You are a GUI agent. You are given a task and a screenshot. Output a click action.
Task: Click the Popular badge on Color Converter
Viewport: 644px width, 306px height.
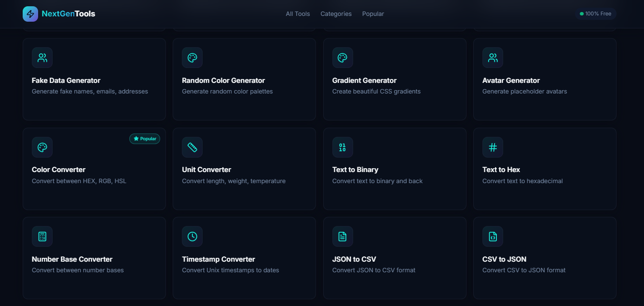[x=144, y=138]
